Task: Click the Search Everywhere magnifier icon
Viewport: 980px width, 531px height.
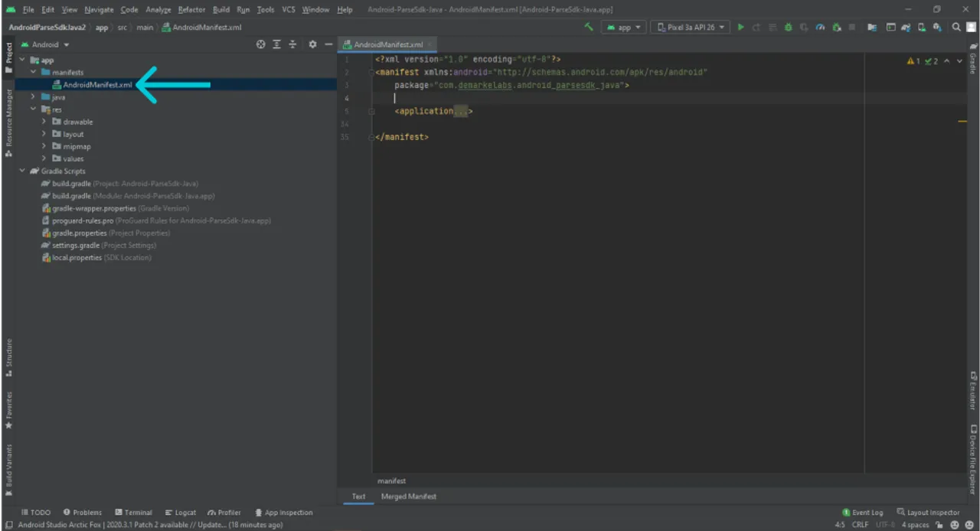Action: click(x=956, y=27)
